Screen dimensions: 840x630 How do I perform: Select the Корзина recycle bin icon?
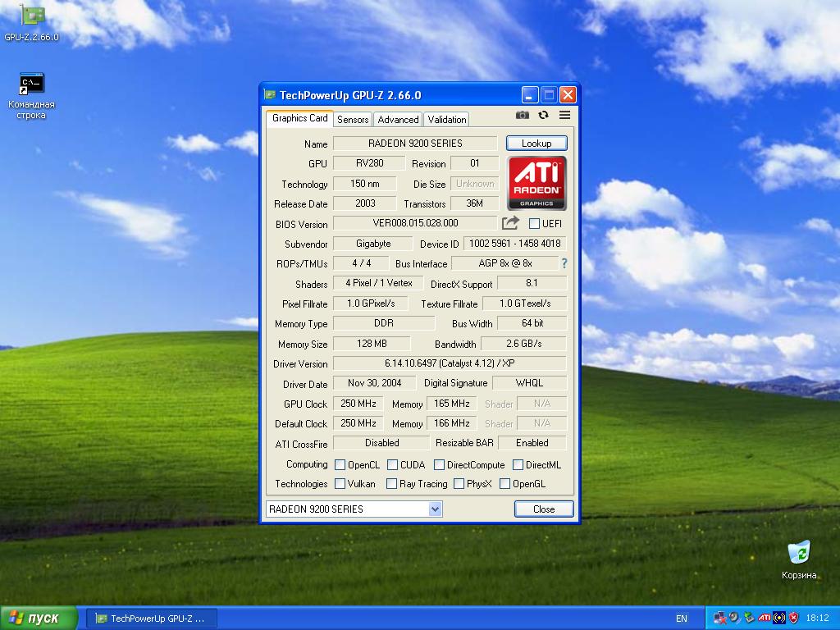click(799, 559)
